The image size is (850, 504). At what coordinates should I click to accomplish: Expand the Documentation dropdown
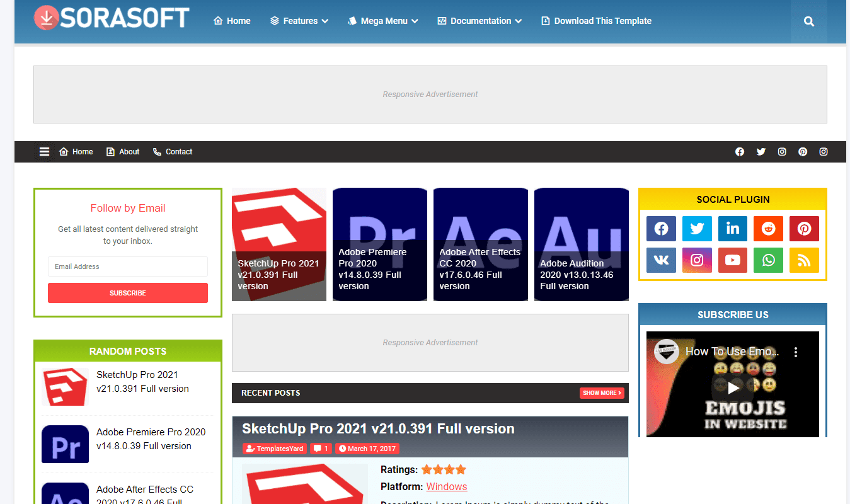480,21
